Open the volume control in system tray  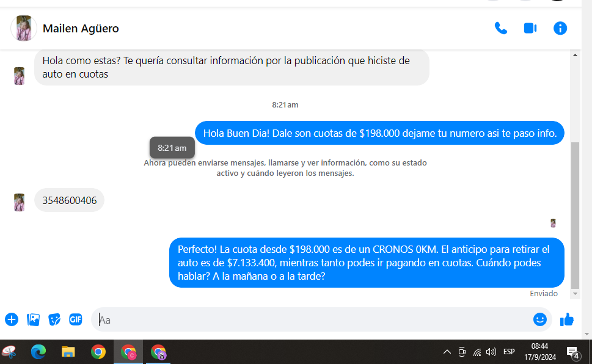491,352
